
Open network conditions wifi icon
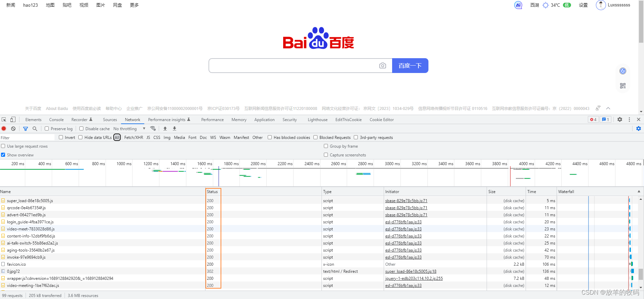153,128
